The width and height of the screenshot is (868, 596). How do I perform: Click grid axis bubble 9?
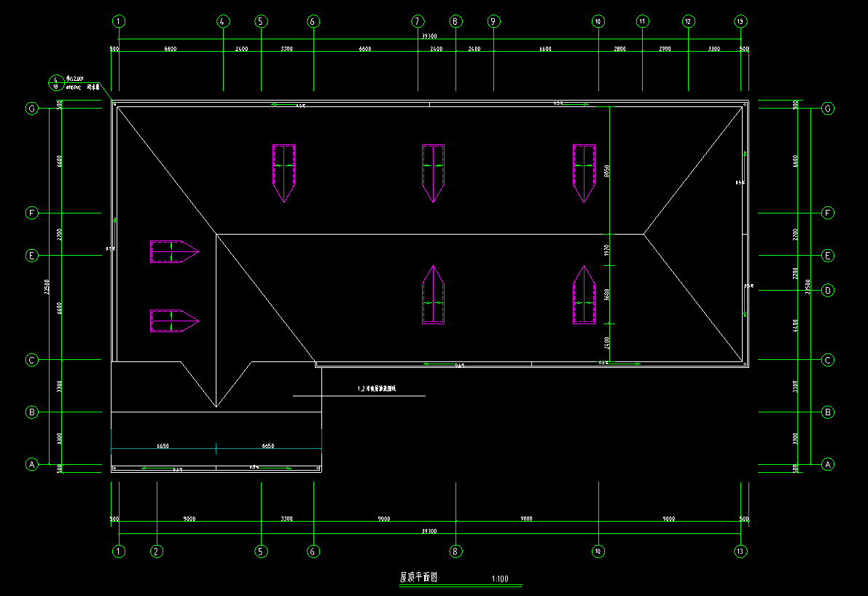coord(493,22)
